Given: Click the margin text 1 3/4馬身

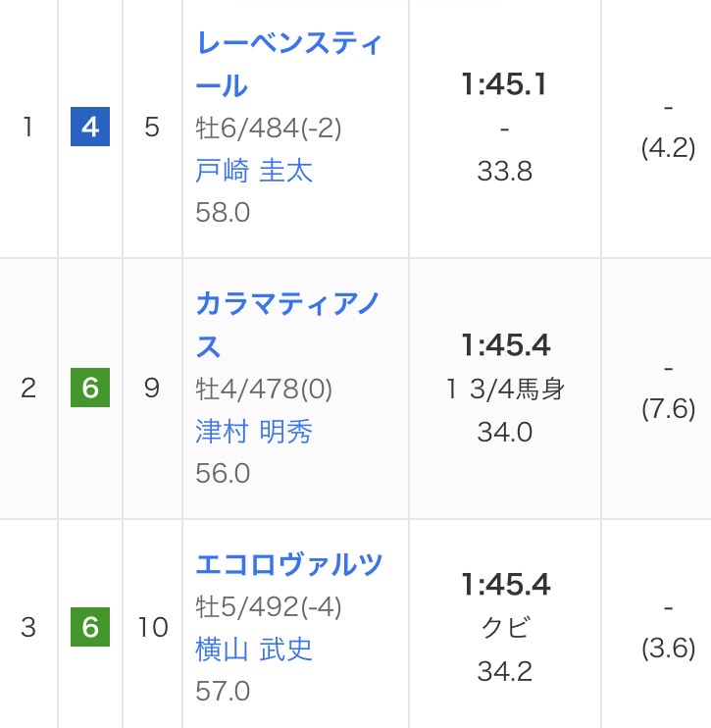Looking at the screenshot, I should (x=505, y=390).
